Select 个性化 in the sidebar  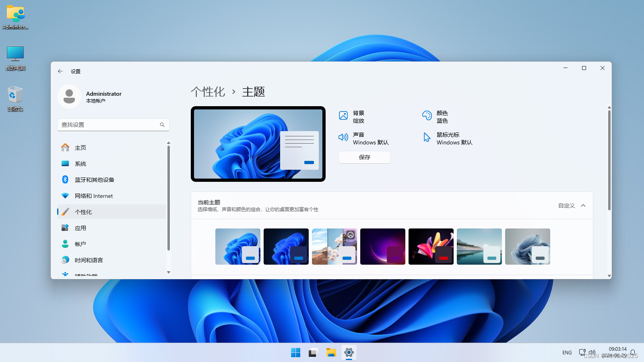tap(112, 212)
